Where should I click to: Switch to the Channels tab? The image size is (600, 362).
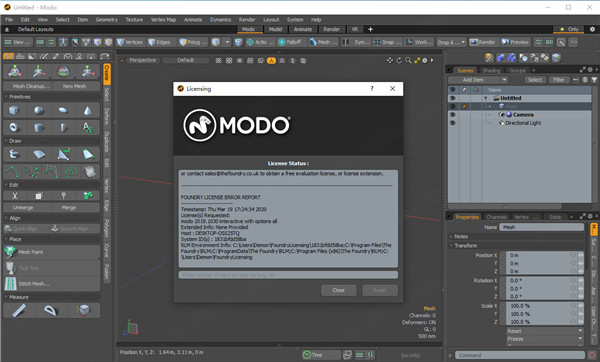497,217
